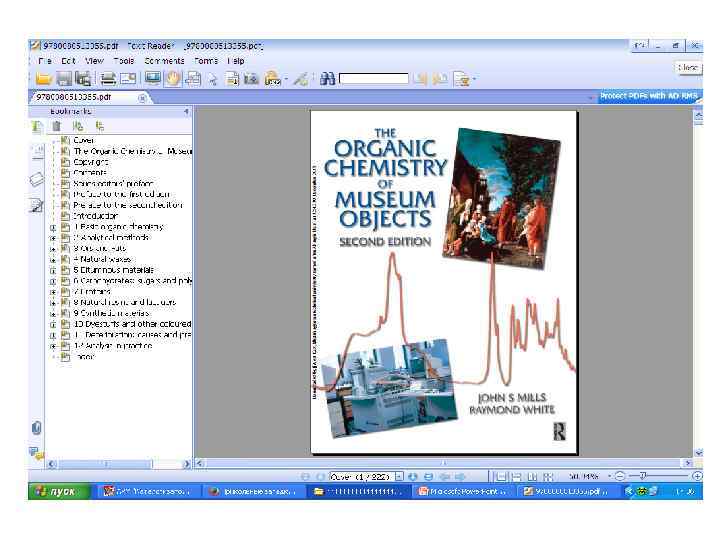Click the Open file folder icon

(43, 79)
